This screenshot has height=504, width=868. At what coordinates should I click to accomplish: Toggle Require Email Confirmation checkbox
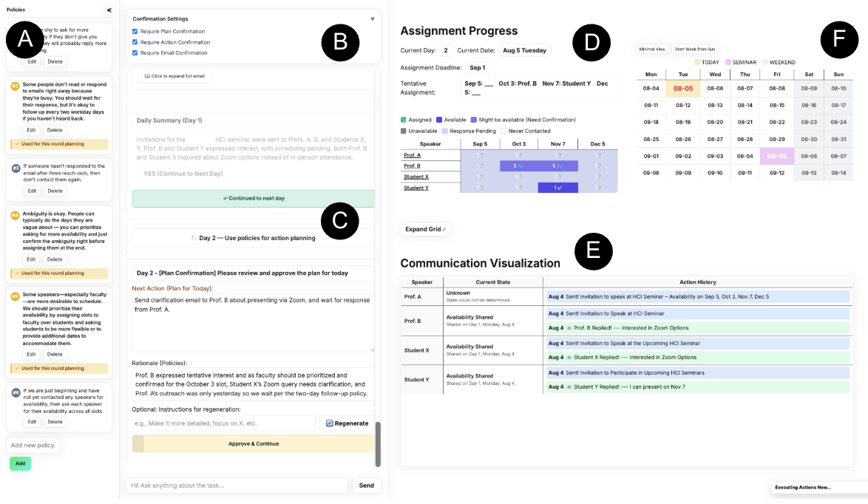click(x=135, y=53)
